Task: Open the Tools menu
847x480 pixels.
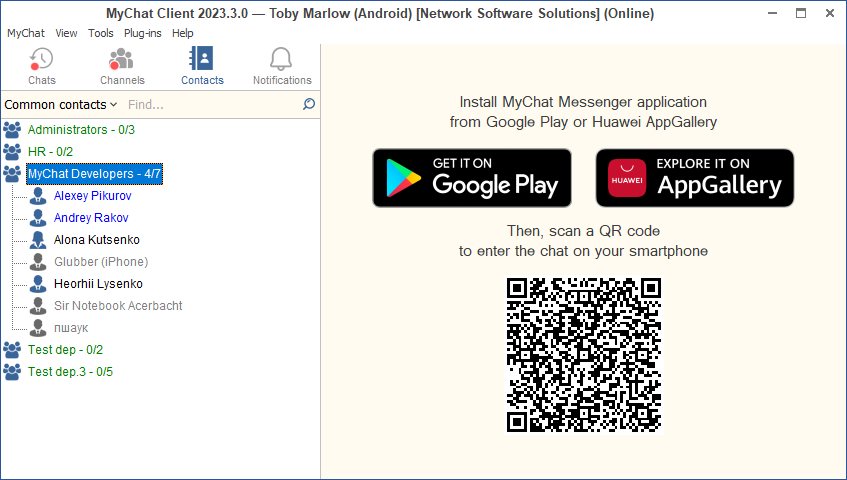Action: 101,33
